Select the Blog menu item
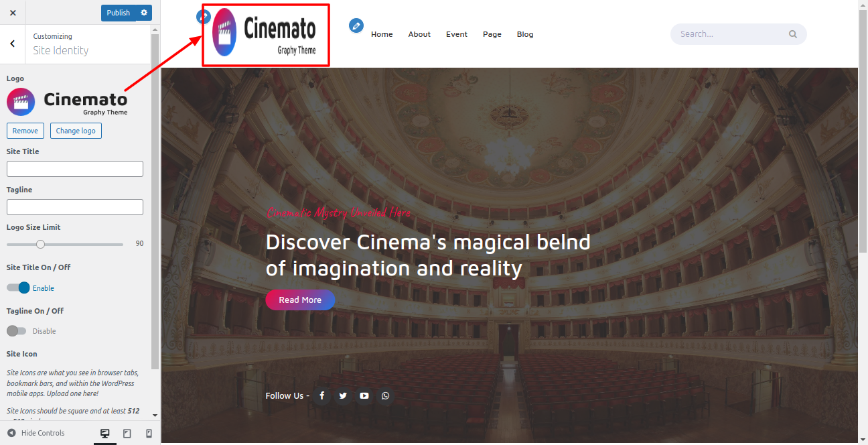This screenshot has height=445, width=868. pos(525,34)
